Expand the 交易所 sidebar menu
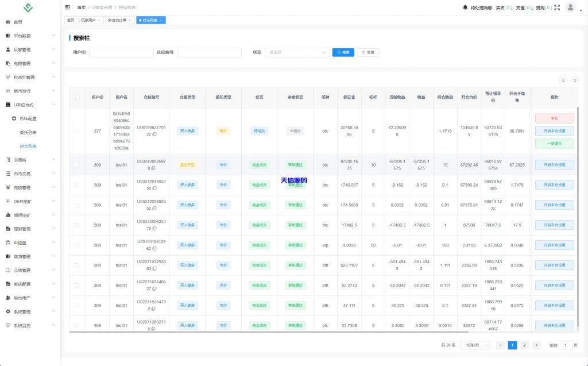This screenshot has width=588, height=366. [x=30, y=160]
